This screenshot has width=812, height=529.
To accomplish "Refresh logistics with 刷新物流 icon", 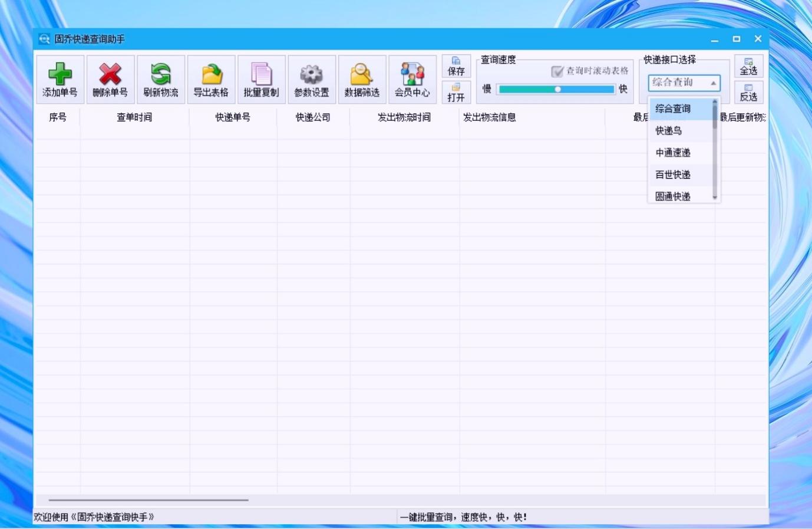I will click(x=161, y=75).
